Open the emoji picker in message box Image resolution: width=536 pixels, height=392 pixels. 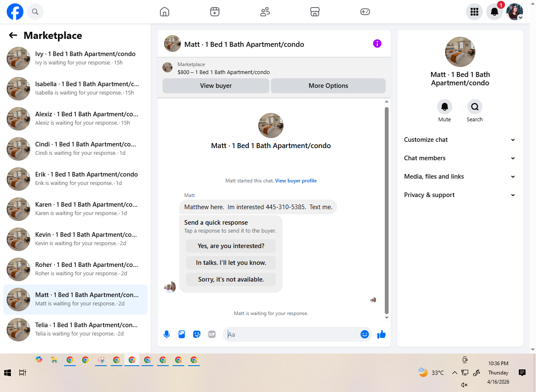coord(364,334)
